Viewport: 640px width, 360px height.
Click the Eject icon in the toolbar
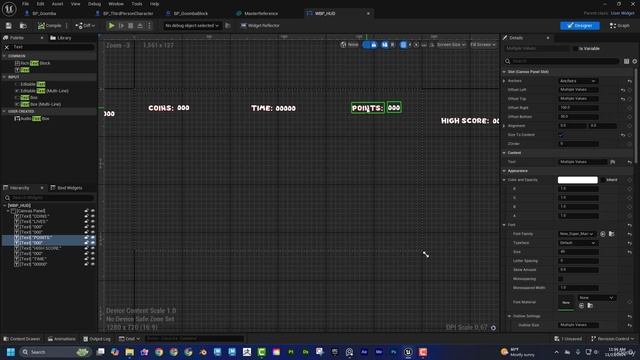click(x=140, y=26)
